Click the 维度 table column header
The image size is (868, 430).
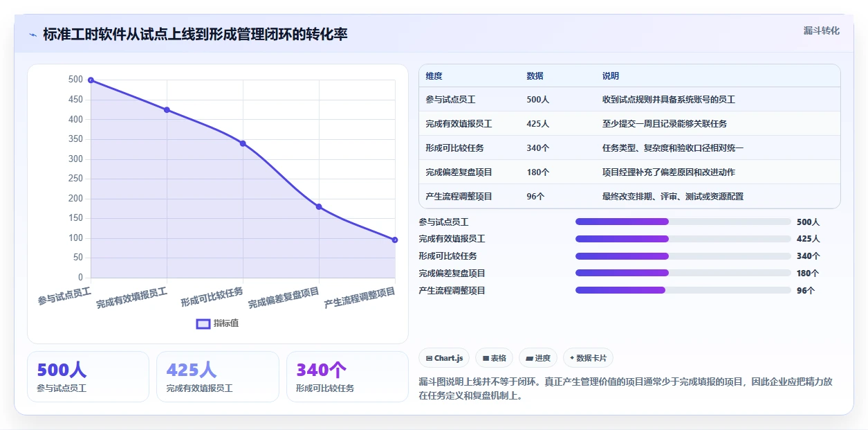point(434,76)
